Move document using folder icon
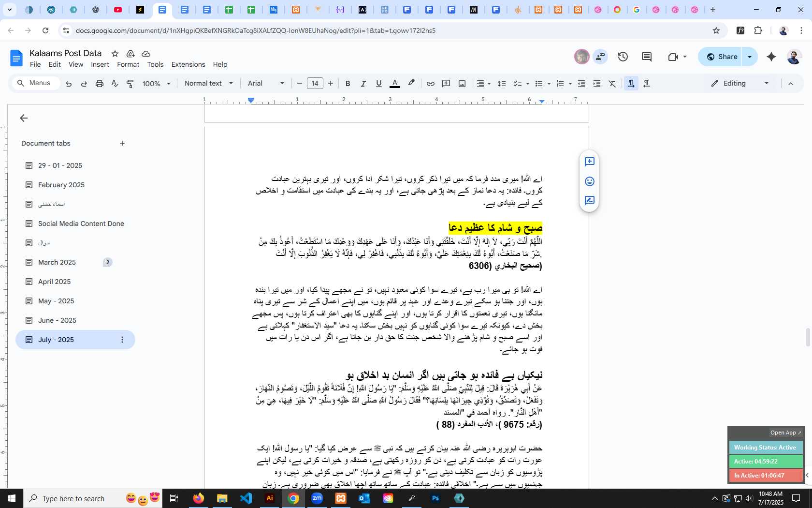 [x=130, y=54]
